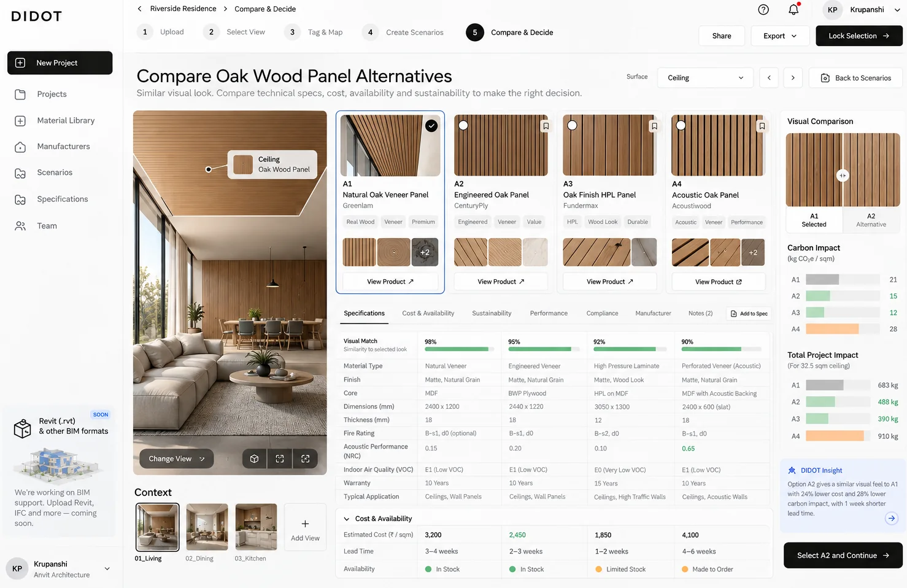
Task: Switch visual comparison to A2 Alternative
Action: (871, 220)
